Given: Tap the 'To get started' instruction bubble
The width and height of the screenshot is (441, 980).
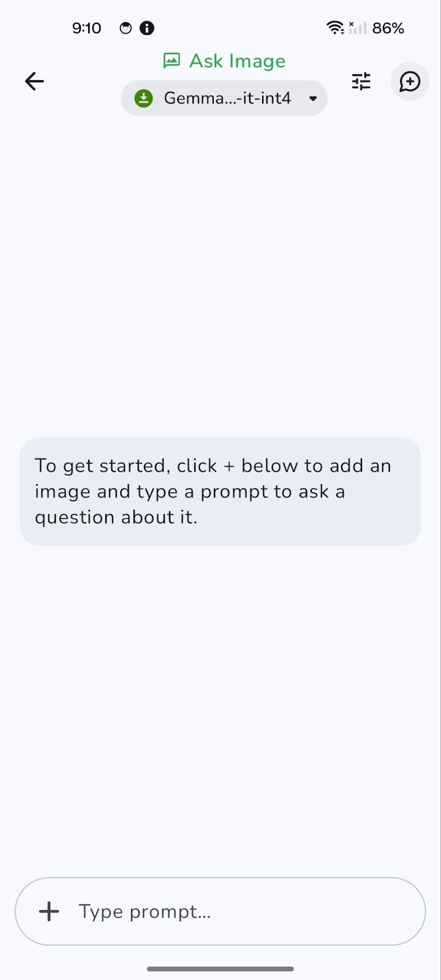Looking at the screenshot, I should point(221,491).
